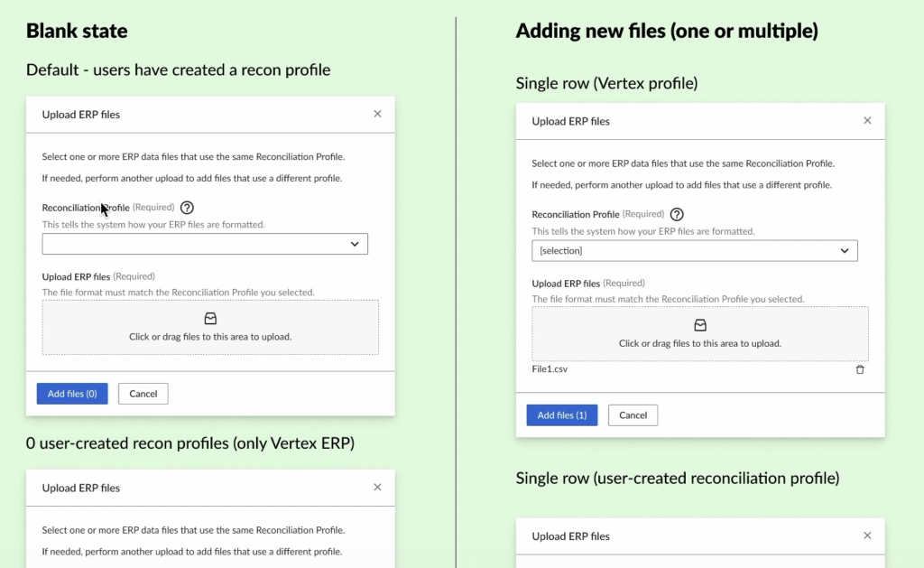
Task: Click the inbox upload icon above File1.csv
Action: [700, 325]
